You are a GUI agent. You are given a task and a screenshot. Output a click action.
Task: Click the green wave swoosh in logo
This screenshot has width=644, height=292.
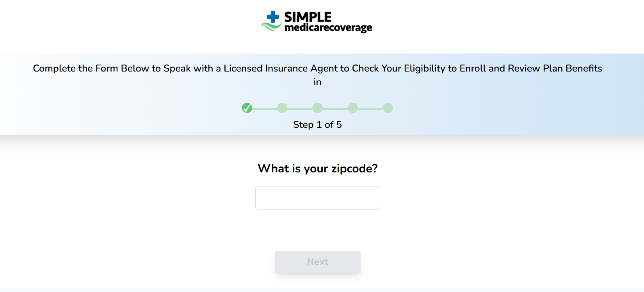(x=271, y=27)
